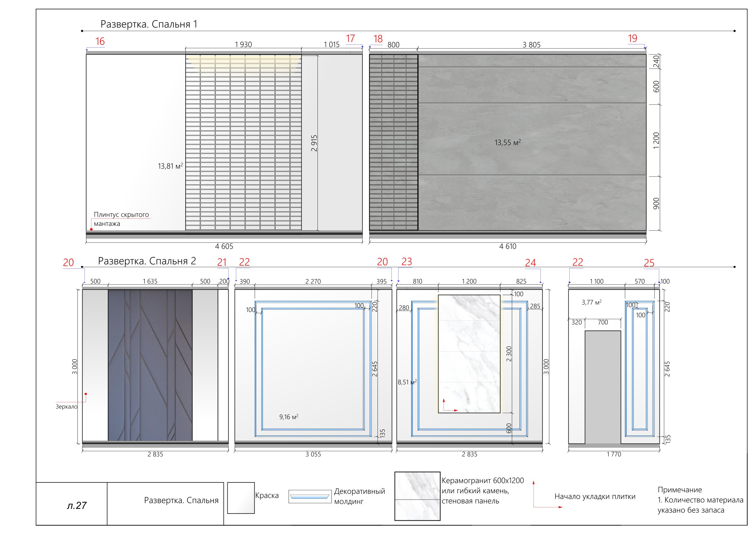Click the 13,55 м² area label
Viewport: 756px width, 534px height.
pyautogui.click(x=507, y=142)
